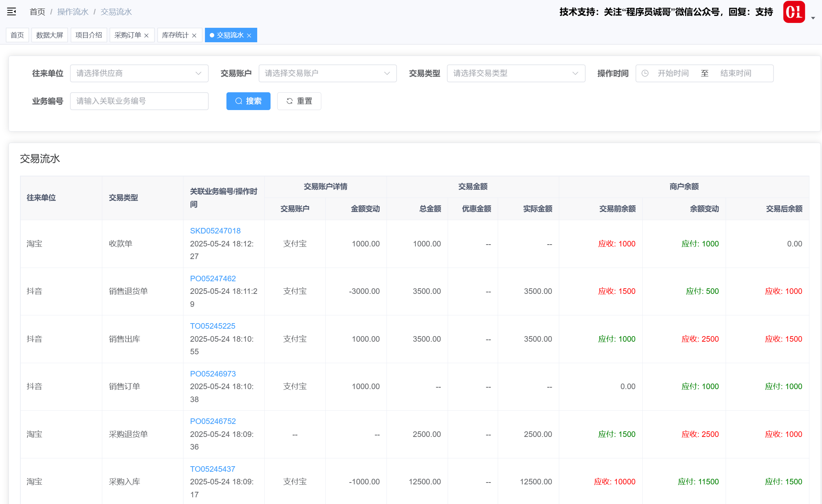This screenshot has width=822, height=504.
Task: Click the blue 搜索 button
Action: [x=248, y=101]
